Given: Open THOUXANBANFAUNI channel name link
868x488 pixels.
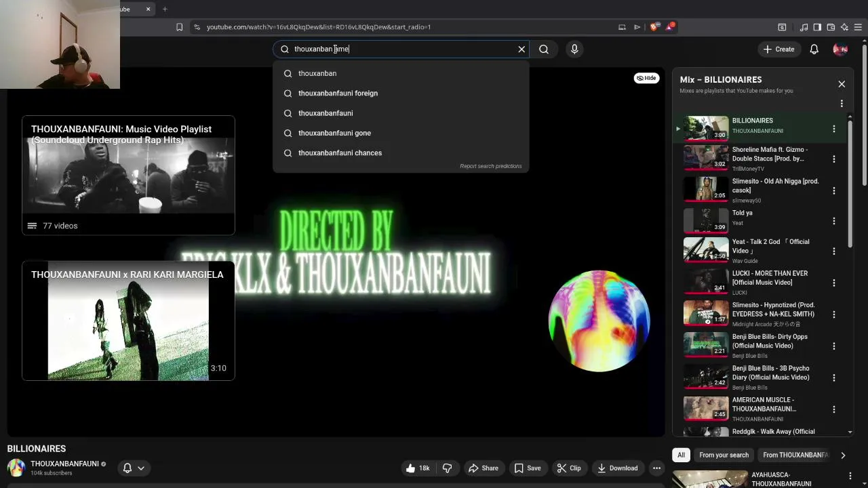Looking at the screenshot, I should 64,464.
